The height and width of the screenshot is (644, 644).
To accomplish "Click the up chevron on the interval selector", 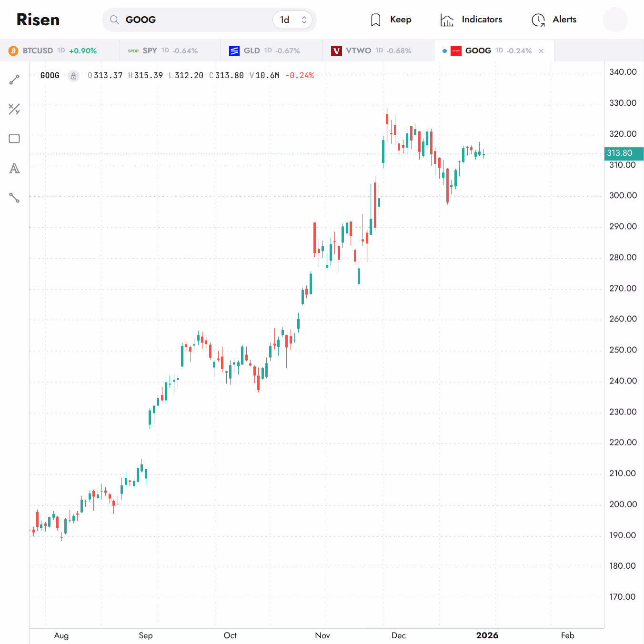I will coord(303,17).
